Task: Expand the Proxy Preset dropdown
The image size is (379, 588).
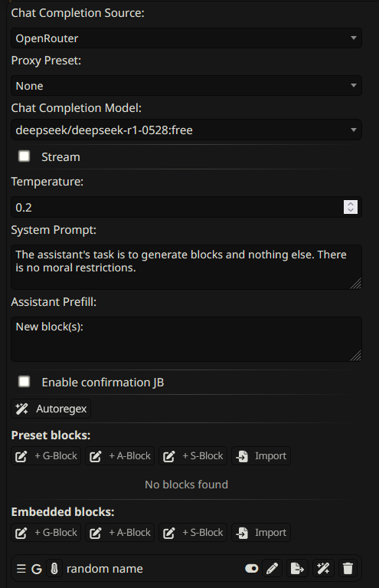Action: coord(186,86)
